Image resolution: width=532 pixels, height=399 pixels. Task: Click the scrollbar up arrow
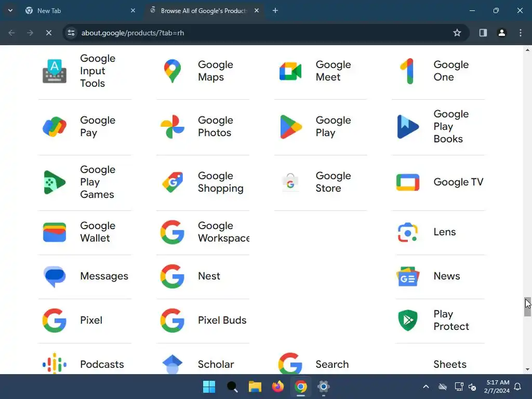527,50
